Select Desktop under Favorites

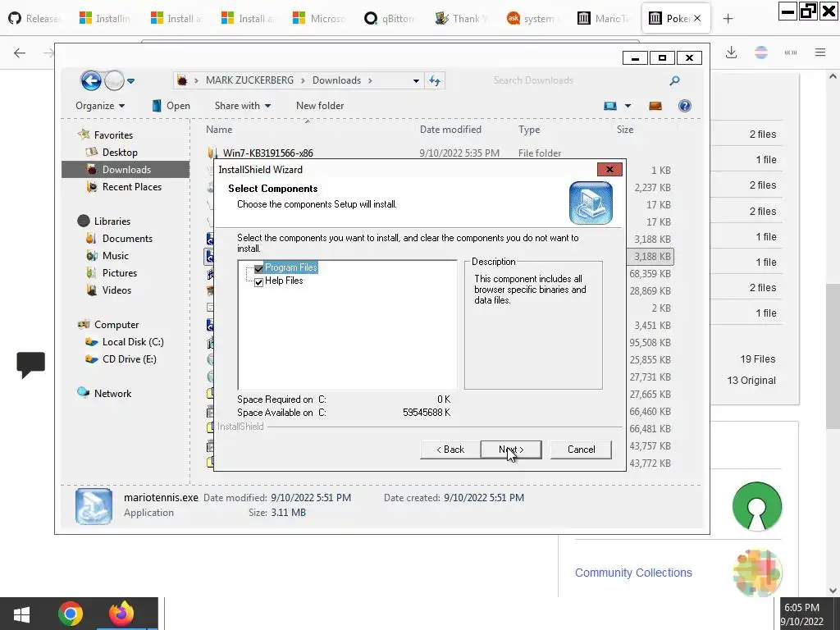click(120, 153)
